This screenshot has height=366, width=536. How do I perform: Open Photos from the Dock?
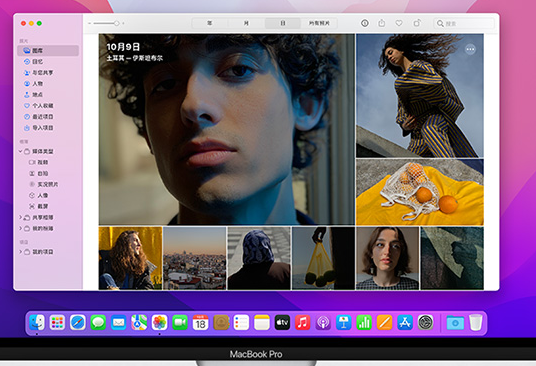pyautogui.click(x=159, y=322)
